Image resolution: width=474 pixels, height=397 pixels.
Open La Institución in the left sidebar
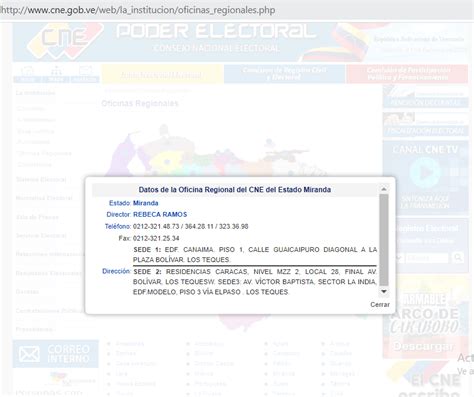35,93
